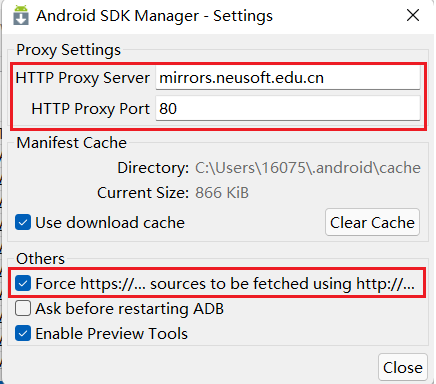
Task: Toggle Force https sources via http checkbox
Action: (23, 284)
